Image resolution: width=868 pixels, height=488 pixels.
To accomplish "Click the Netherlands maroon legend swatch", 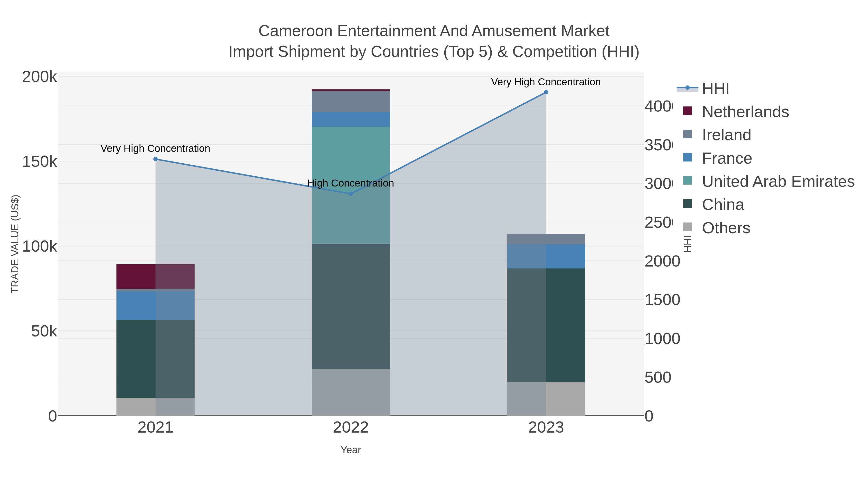I will tap(687, 111).
